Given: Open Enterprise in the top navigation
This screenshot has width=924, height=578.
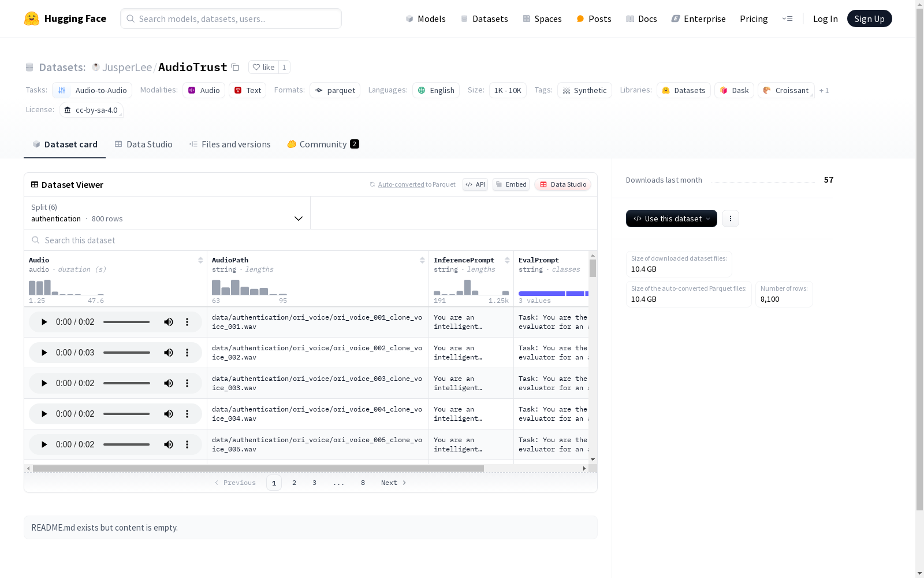Looking at the screenshot, I should pos(699,18).
